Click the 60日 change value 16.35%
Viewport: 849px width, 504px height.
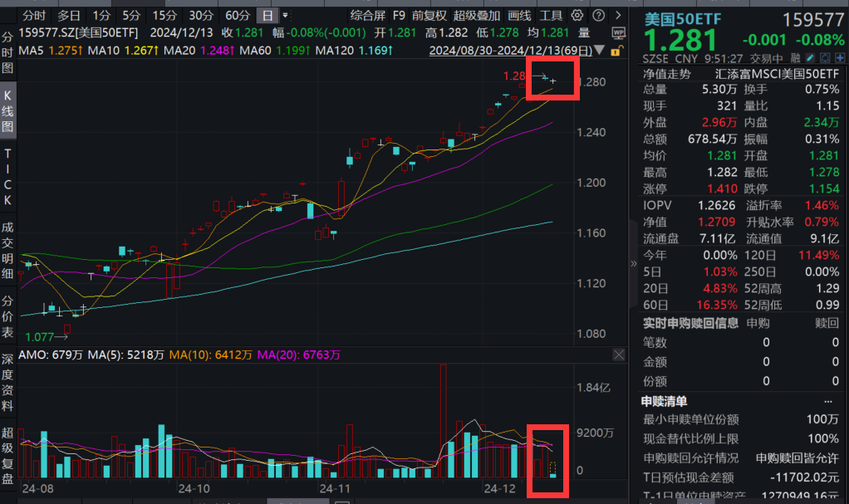coord(717,306)
